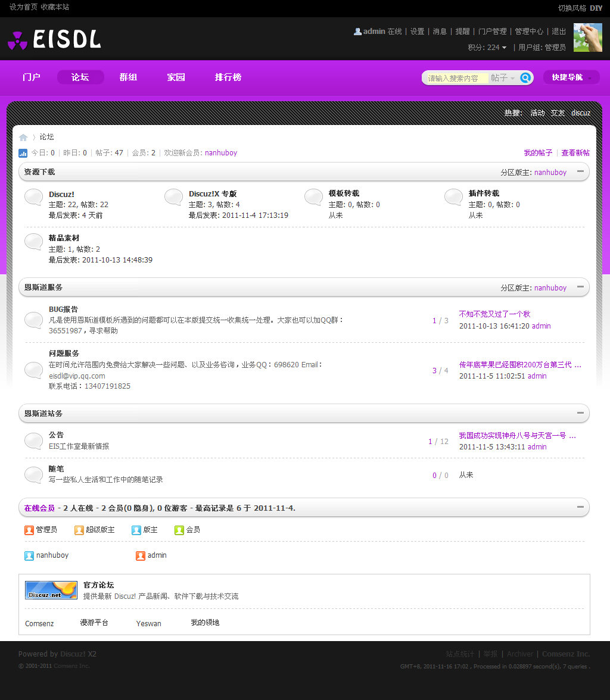Click 退出 to log out
The width and height of the screenshot is (610, 700).
tap(559, 31)
